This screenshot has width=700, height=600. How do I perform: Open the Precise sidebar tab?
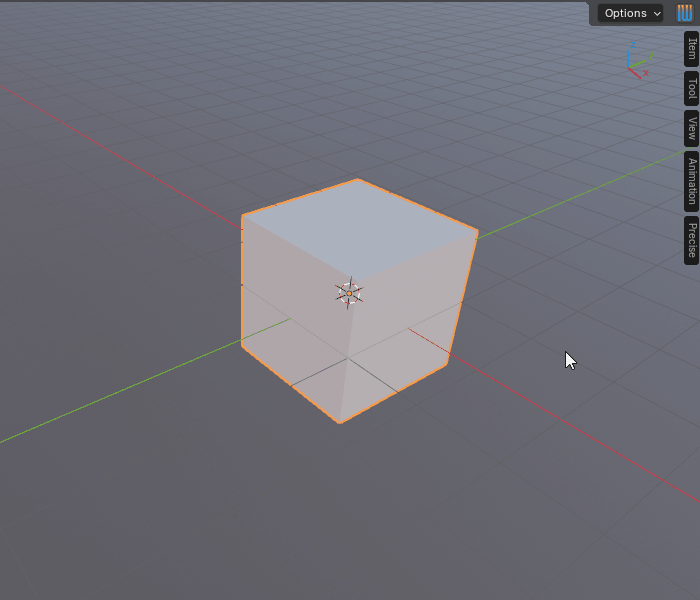[692, 240]
